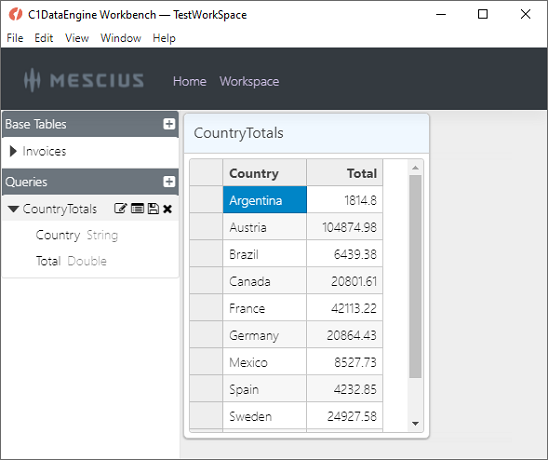
Task: Click the row header beside Canada
Action: tap(206, 281)
